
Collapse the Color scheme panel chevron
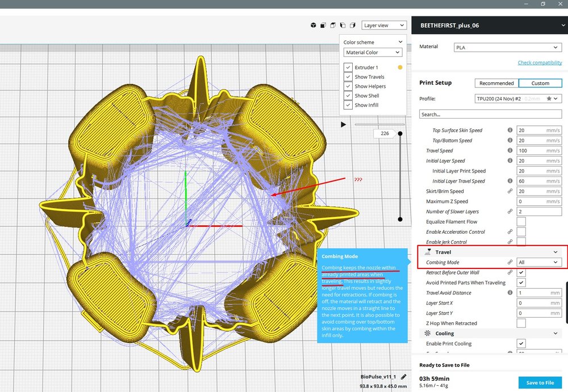[x=400, y=42]
